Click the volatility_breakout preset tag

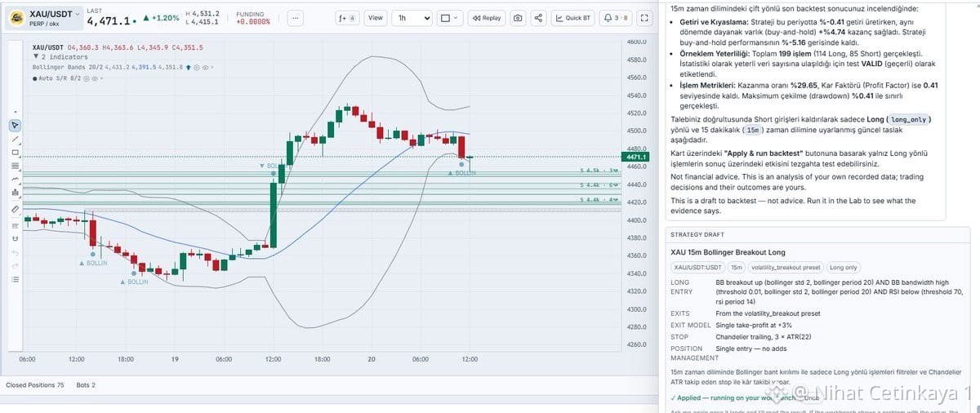click(786, 267)
